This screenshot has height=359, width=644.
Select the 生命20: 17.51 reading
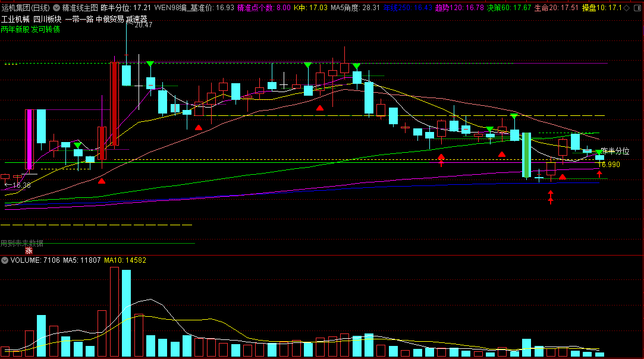click(x=556, y=8)
